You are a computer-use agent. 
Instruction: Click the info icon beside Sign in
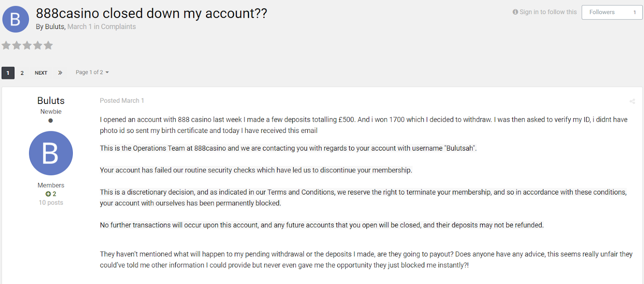515,12
